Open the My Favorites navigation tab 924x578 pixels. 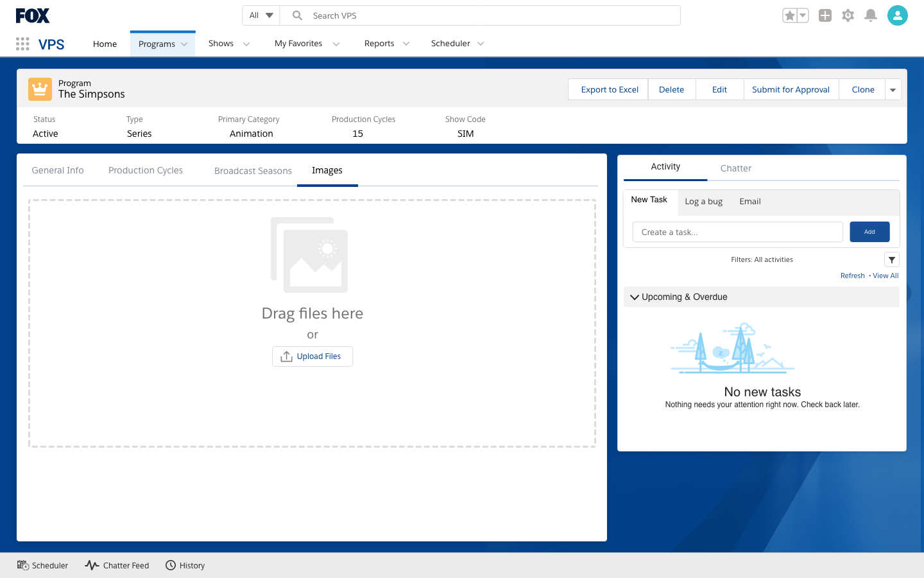[298, 44]
